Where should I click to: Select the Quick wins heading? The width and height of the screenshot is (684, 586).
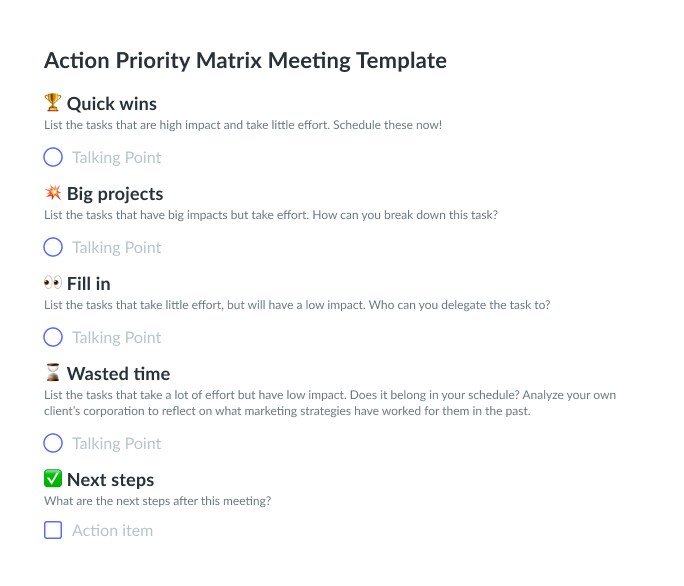(x=112, y=103)
